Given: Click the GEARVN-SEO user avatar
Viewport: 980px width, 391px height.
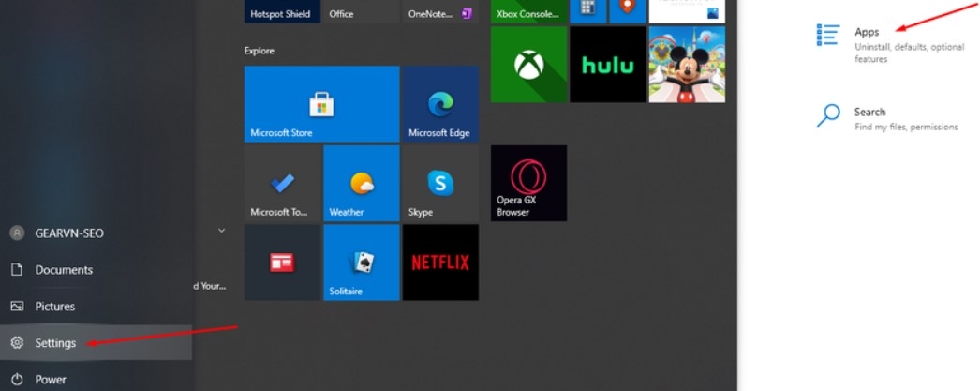Looking at the screenshot, I should pos(17,233).
